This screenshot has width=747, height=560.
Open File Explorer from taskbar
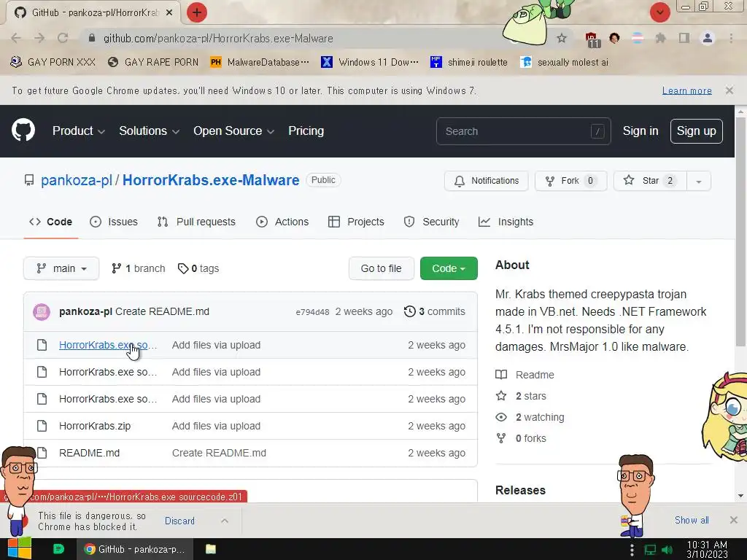[x=211, y=549]
